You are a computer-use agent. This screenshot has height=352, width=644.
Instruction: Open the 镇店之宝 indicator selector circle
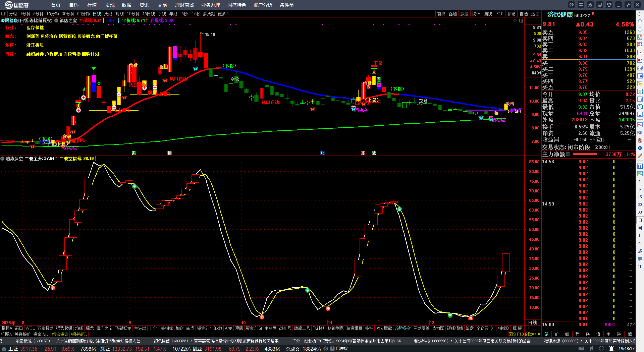(56, 21)
